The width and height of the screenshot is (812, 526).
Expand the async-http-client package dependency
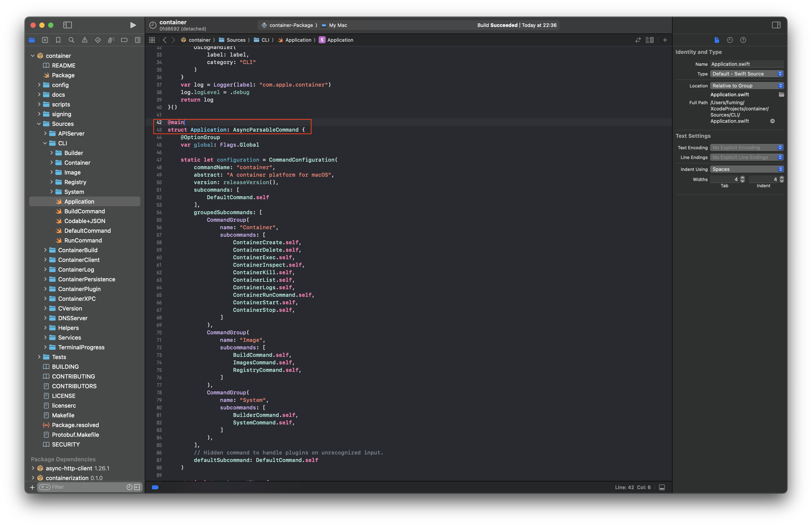33,468
